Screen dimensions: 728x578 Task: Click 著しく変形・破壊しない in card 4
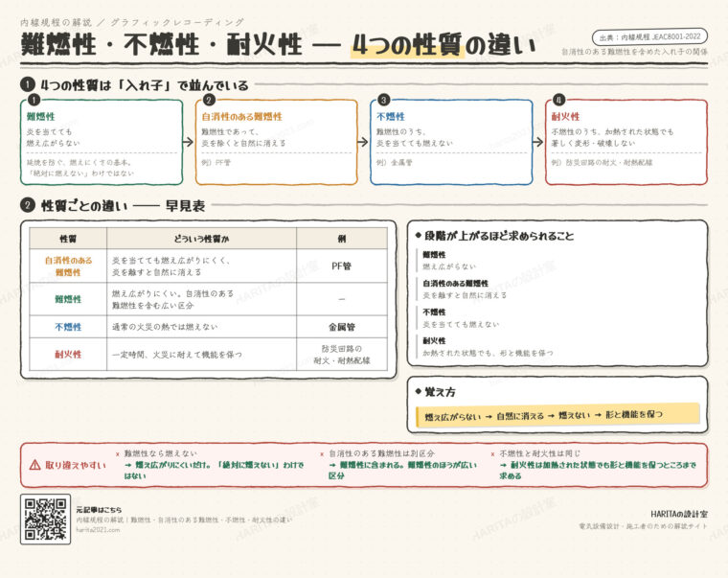pos(593,143)
